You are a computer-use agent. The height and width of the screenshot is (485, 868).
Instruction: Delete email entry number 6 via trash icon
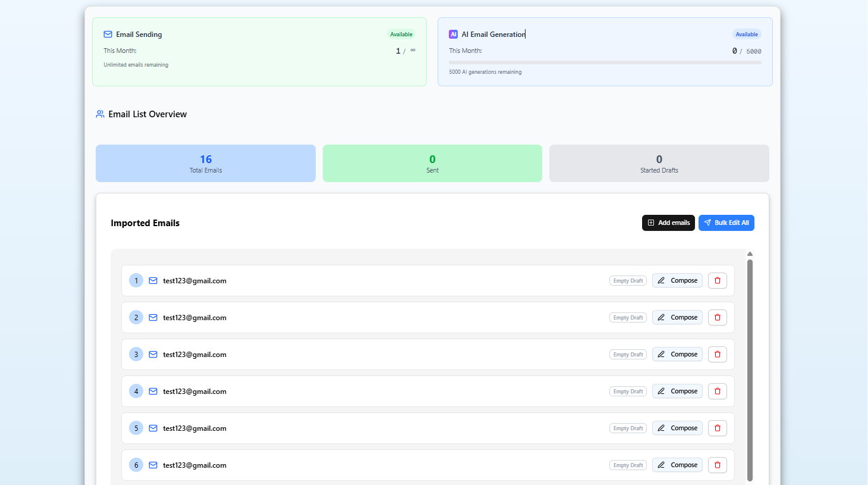point(717,465)
